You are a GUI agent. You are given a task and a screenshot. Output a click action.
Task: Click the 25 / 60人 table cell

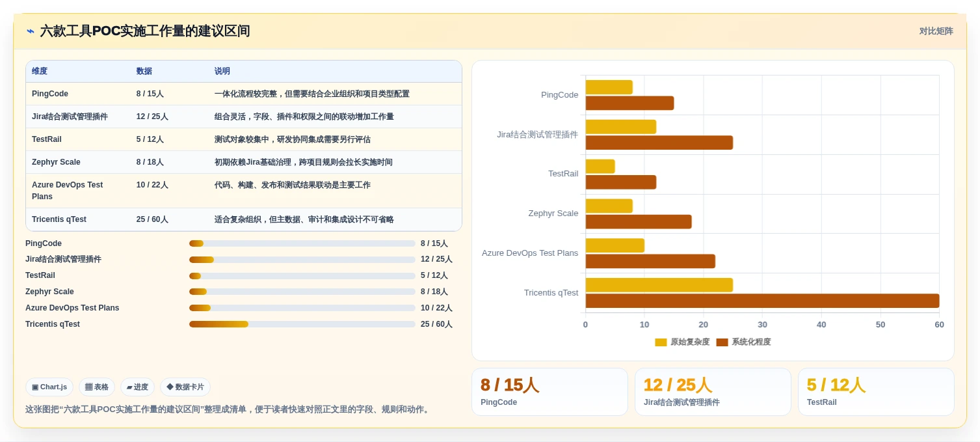pyautogui.click(x=152, y=219)
